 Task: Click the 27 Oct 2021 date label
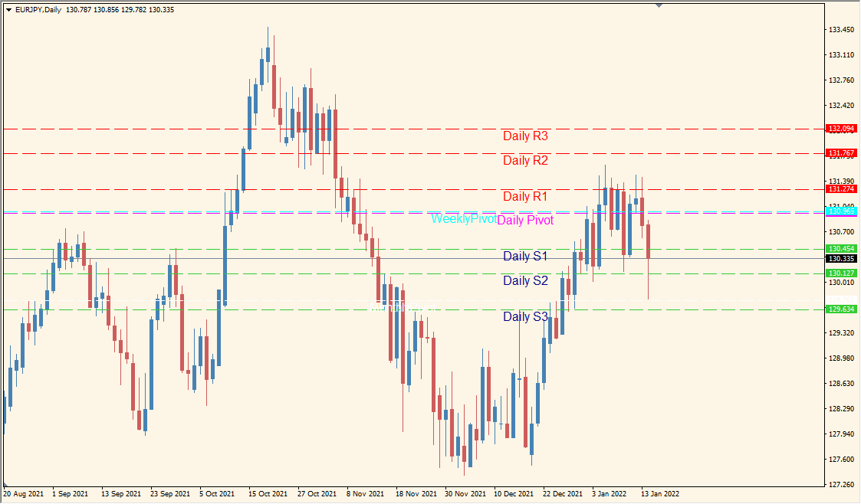pyautogui.click(x=317, y=493)
